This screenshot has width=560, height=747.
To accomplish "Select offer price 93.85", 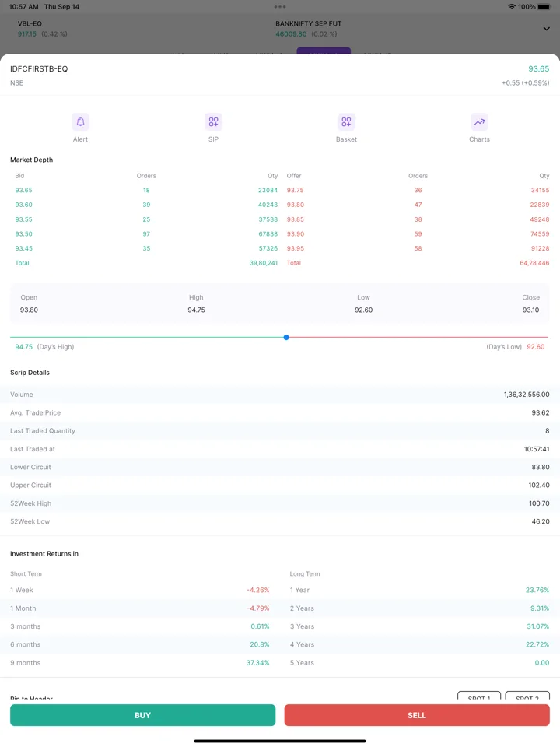I will tap(296, 219).
